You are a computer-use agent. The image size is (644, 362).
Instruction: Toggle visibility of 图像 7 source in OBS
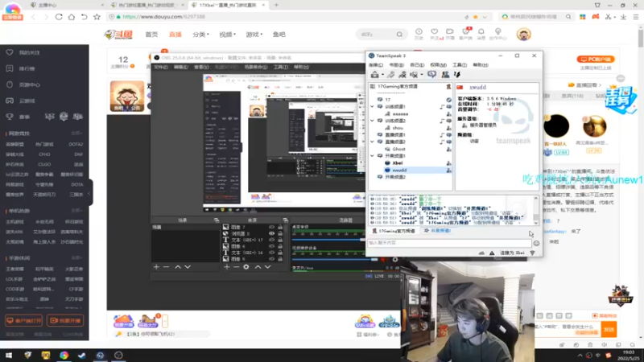[271, 227]
